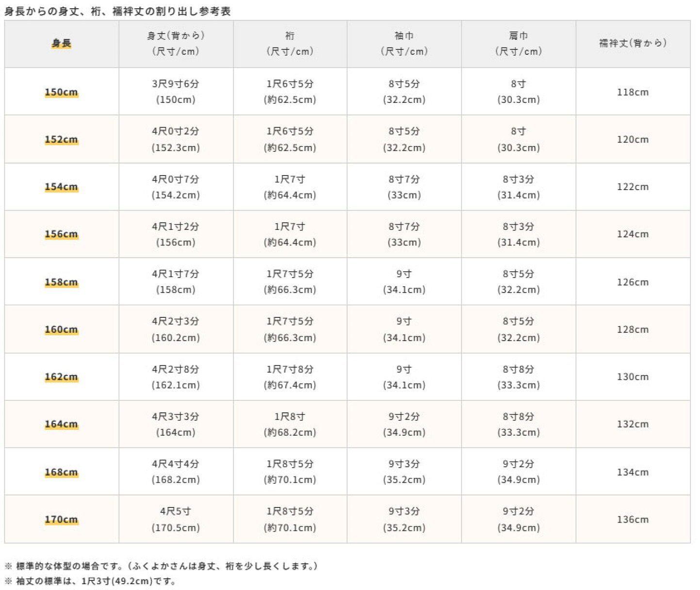The image size is (700, 590).
Task: Click the 128cm juban length cell
Action: (633, 329)
